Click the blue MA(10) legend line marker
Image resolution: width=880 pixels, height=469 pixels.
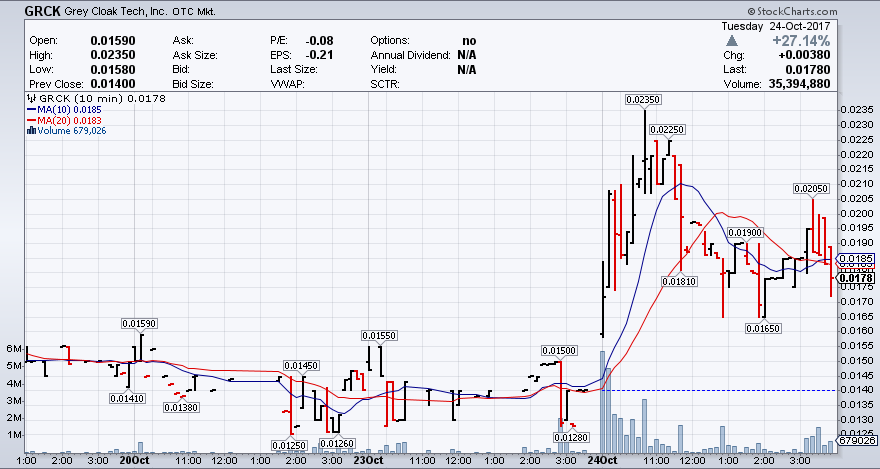[x=31, y=110]
